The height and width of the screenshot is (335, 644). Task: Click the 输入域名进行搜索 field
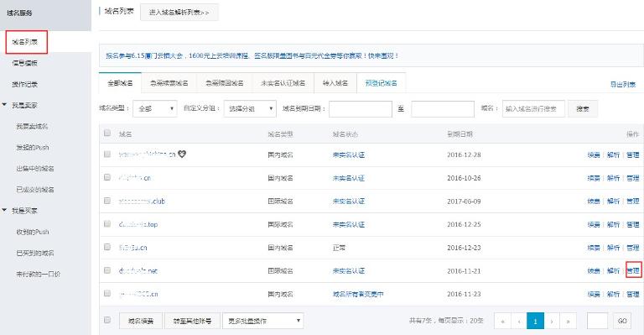click(x=533, y=109)
